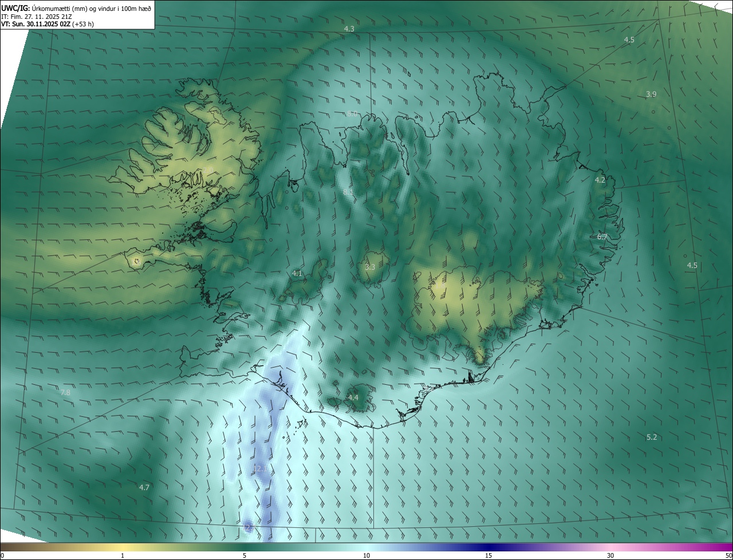Click the "12.1" value label in the blue band
733x560 pixels.
(260, 468)
